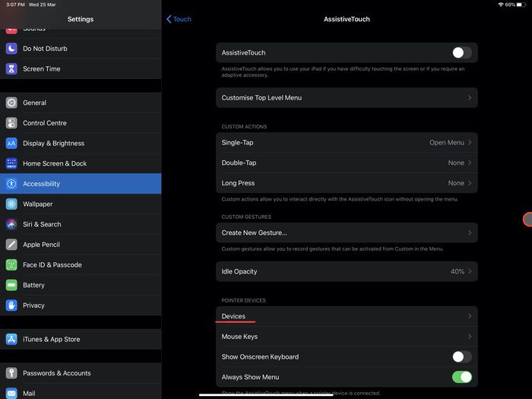Turn on the AssistiveTouch switch
Viewport: 532px width, 399px height.
(x=462, y=52)
